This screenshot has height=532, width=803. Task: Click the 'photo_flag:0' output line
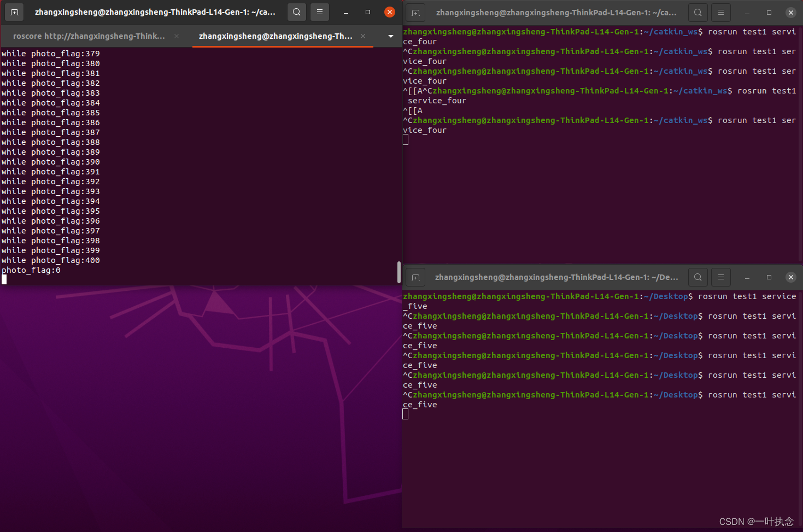[31, 270]
